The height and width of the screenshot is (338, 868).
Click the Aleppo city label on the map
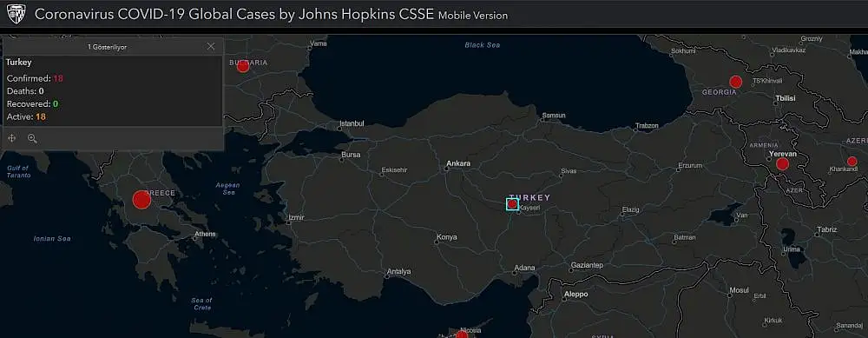click(575, 295)
